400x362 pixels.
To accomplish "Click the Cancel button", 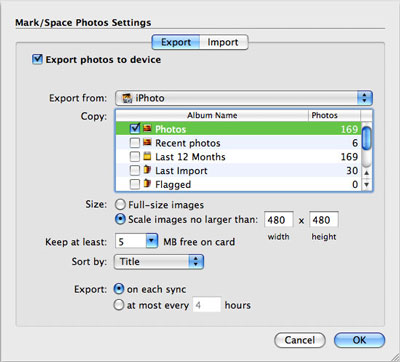I will (x=300, y=340).
